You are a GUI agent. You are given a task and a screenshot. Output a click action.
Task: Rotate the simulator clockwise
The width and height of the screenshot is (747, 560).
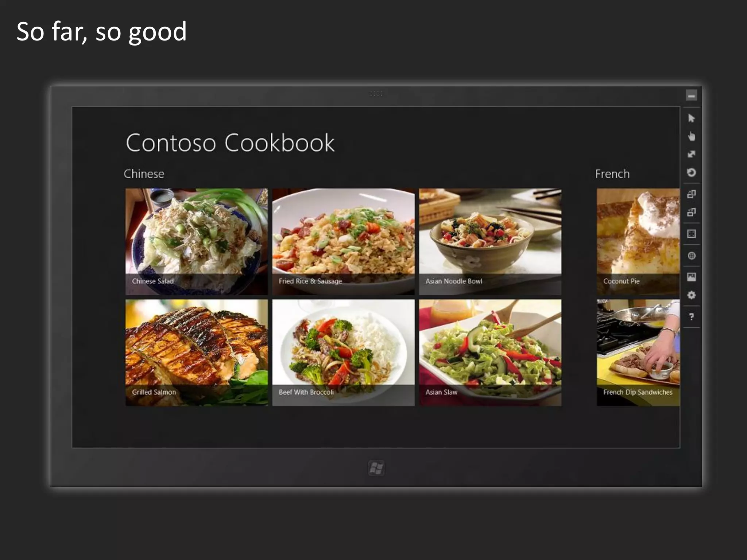click(x=691, y=194)
